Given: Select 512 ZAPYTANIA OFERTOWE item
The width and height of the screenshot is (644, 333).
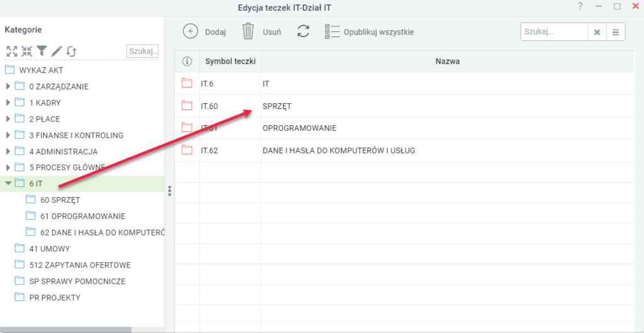Looking at the screenshot, I should click(x=80, y=265).
